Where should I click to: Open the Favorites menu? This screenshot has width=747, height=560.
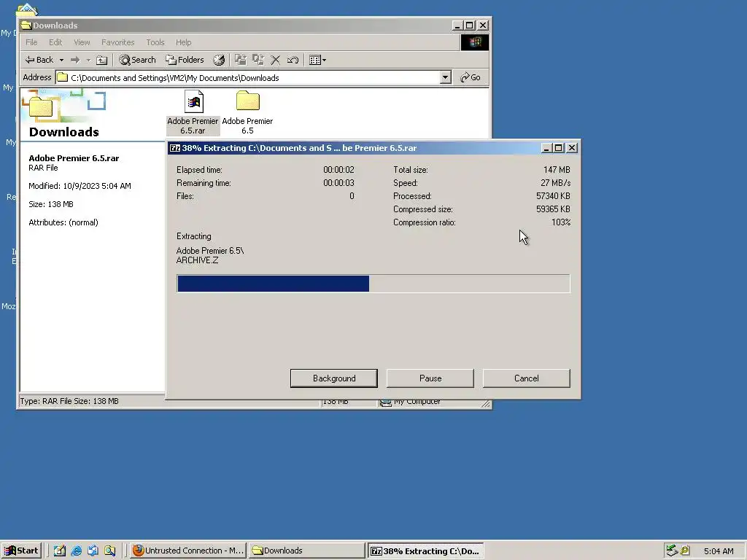pos(117,42)
